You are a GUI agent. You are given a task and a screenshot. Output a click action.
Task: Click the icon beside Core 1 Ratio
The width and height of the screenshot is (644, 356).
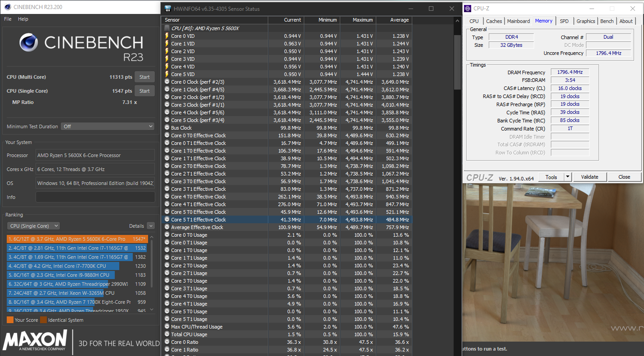(x=167, y=350)
